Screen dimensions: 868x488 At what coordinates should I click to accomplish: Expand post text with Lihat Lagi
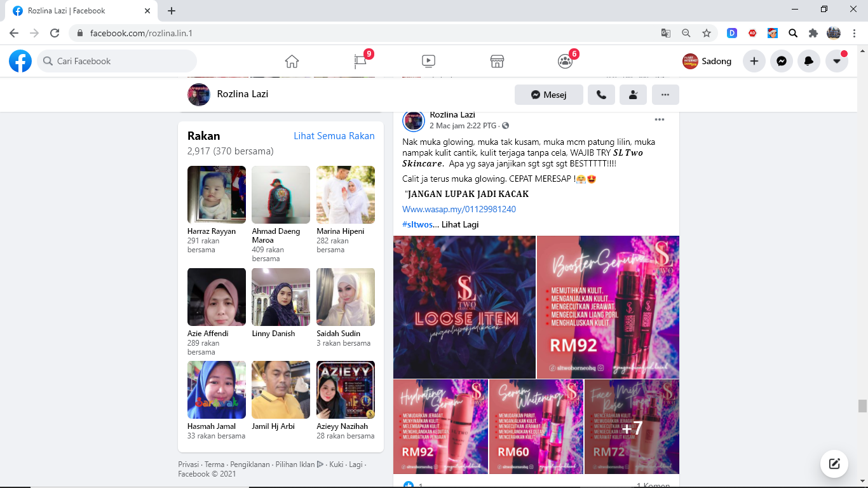460,224
